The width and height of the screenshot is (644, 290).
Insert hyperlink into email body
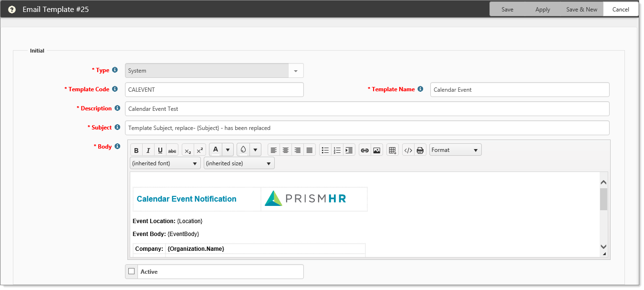[x=365, y=150]
